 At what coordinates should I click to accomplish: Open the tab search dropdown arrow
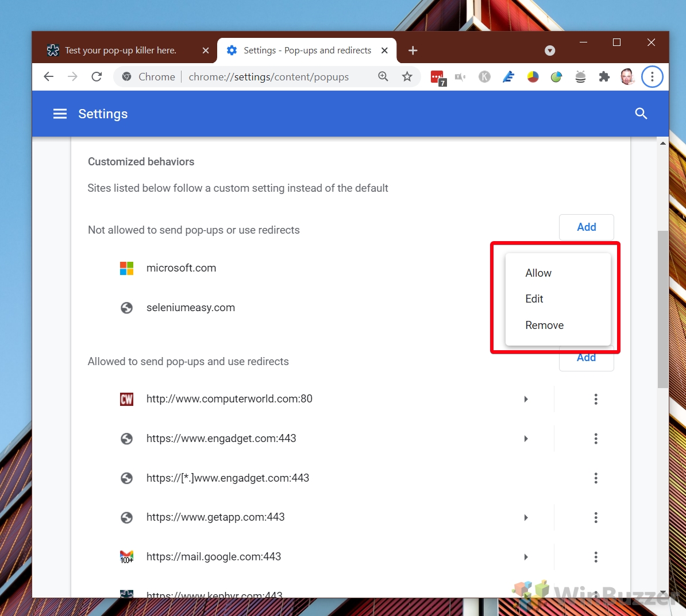[x=550, y=51]
